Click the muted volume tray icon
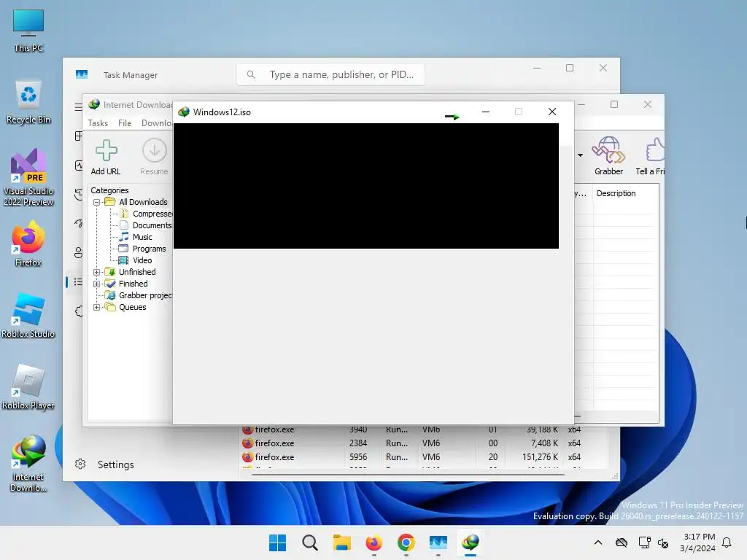747x560 pixels. (663, 542)
